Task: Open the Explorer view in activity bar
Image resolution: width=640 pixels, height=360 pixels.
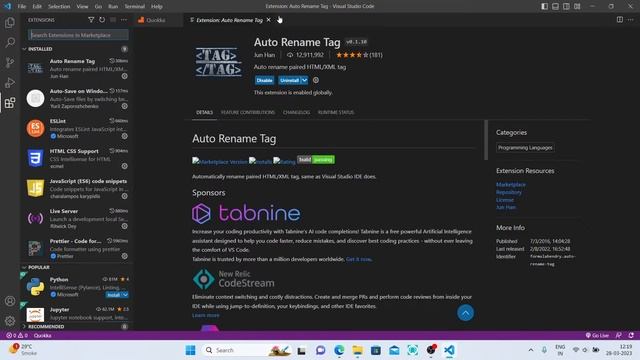Action: click(10, 22)
